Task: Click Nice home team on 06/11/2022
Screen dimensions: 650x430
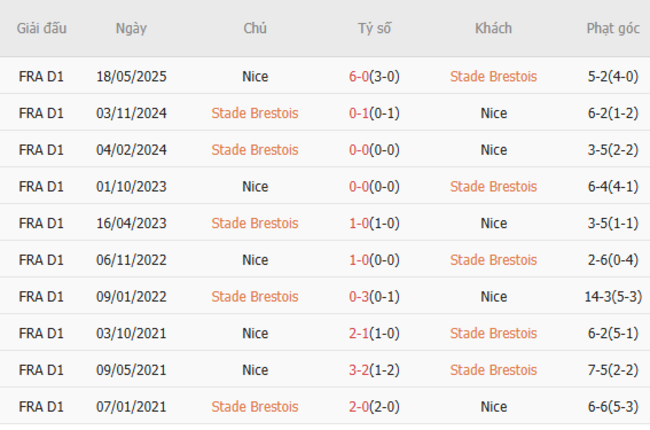Action: pyautogui.click(x=255, y=260)
